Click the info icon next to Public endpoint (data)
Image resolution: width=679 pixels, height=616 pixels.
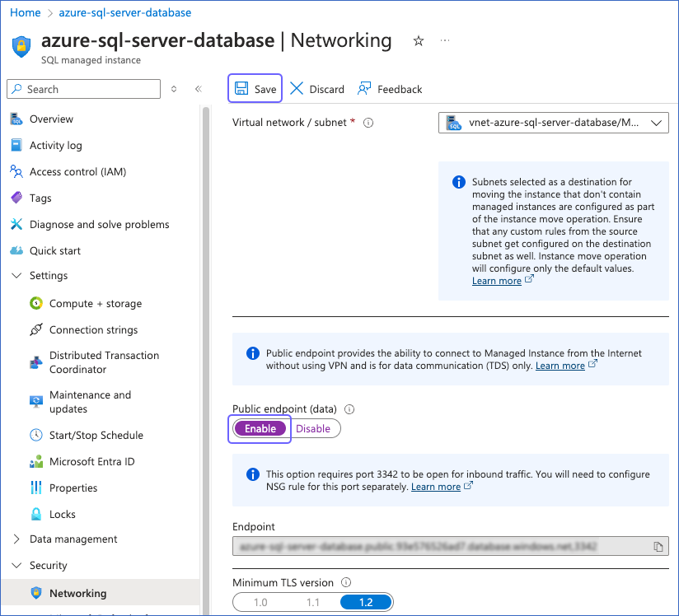[x=349, y=409]
